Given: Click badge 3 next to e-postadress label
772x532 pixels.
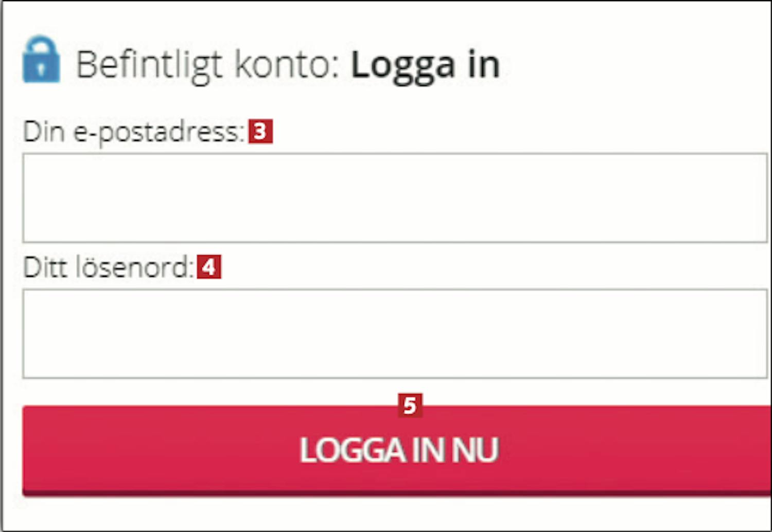Looking at the screenshot, I should click(260, 131).
